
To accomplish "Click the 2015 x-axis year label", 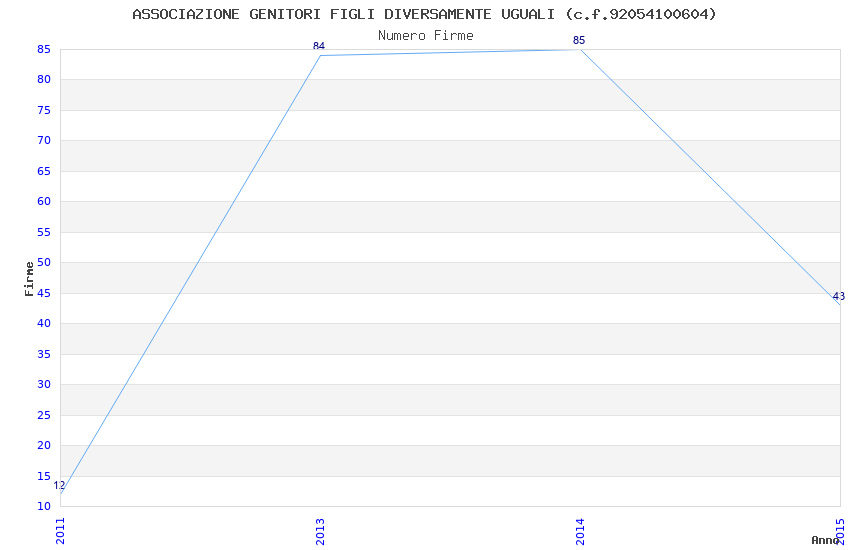I will coord(840,531).
